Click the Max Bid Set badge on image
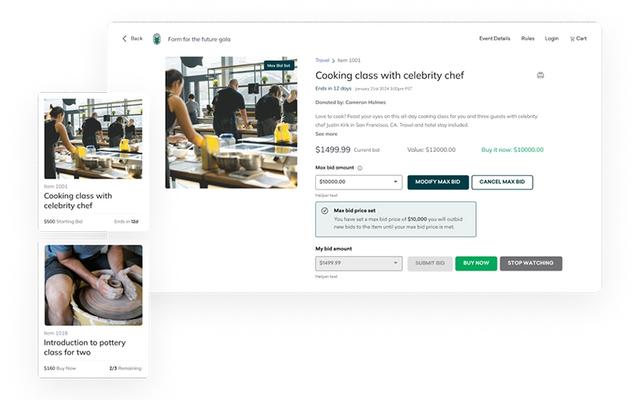640x400 pixels. [278, 65]
